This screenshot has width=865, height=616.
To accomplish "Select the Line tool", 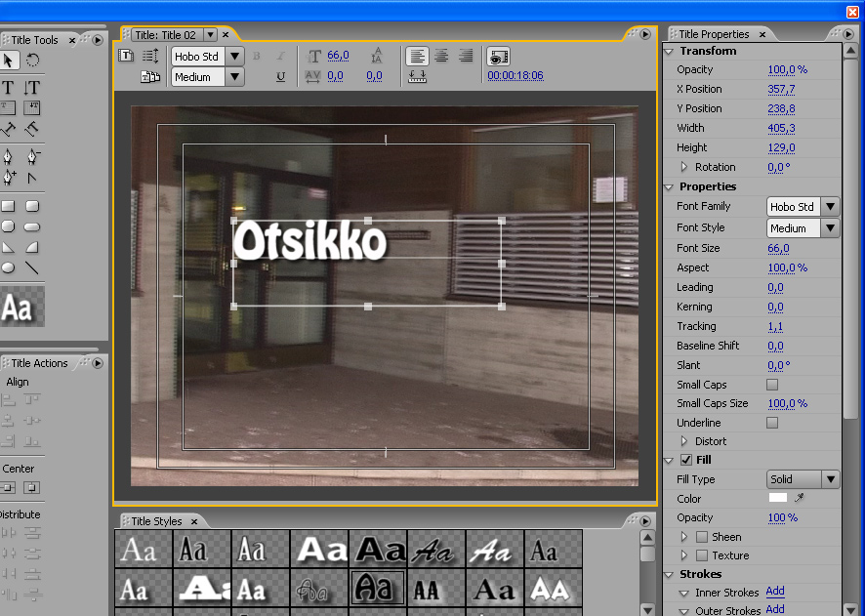I will click(x=32, y=268).
